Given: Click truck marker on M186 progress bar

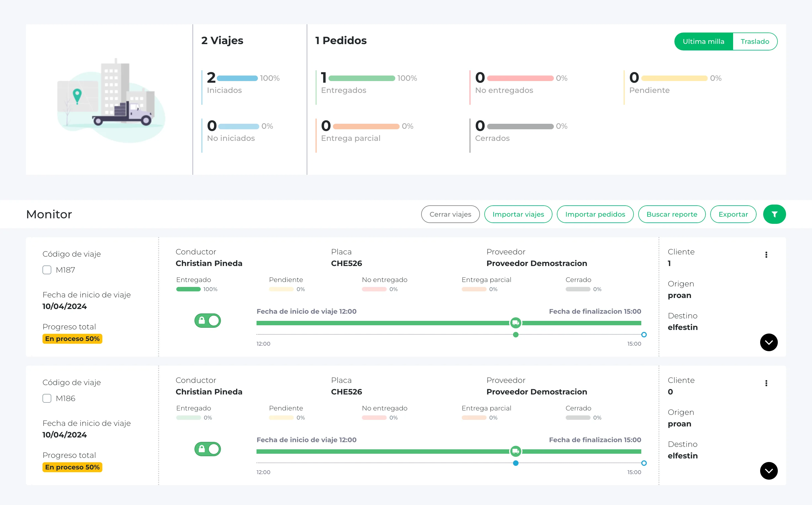Looking at the screenshot, I should [515, 451].
